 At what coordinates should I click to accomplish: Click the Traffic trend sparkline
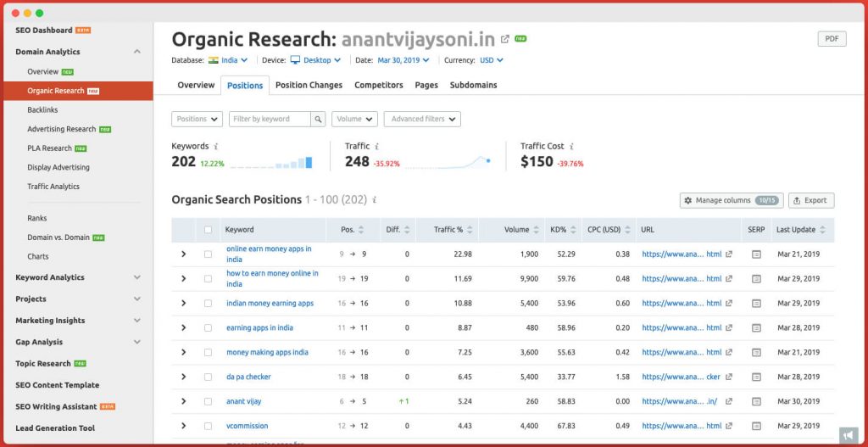point(448,162)
